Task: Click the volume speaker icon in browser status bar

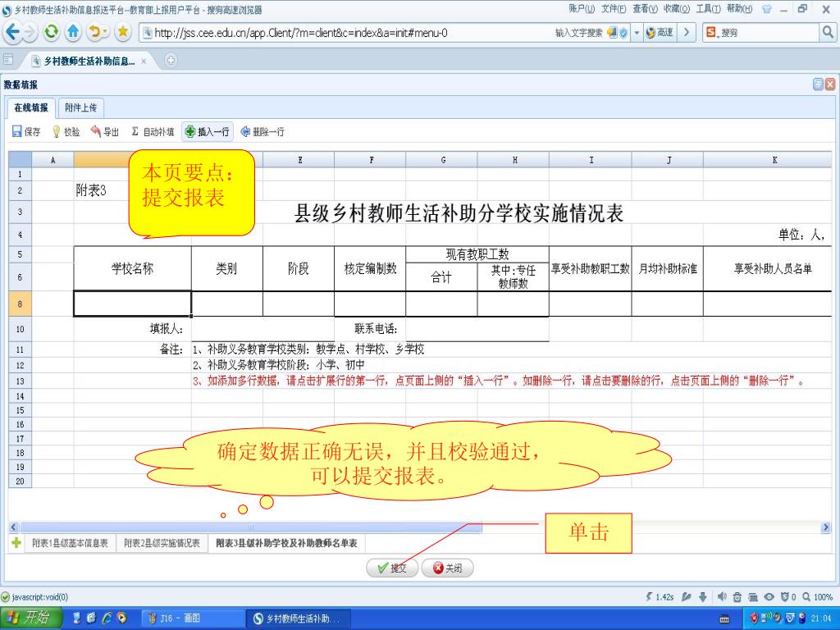Action: pos(722,596)
